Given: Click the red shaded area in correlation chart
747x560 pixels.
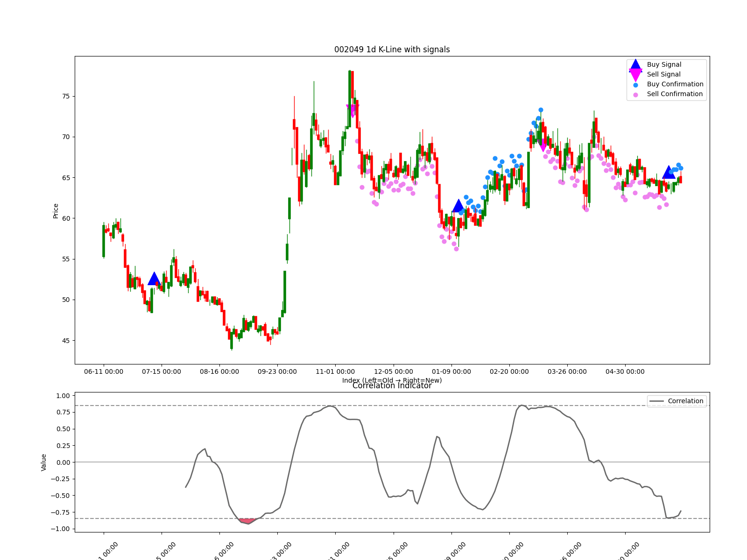Looking at the screenshot, I should (x=247, y=521).
